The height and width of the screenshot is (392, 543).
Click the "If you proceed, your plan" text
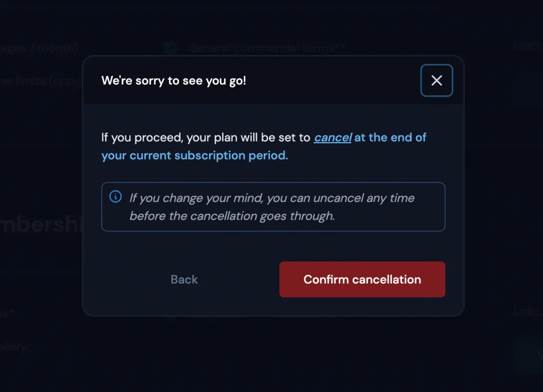(x=170, y=137)
